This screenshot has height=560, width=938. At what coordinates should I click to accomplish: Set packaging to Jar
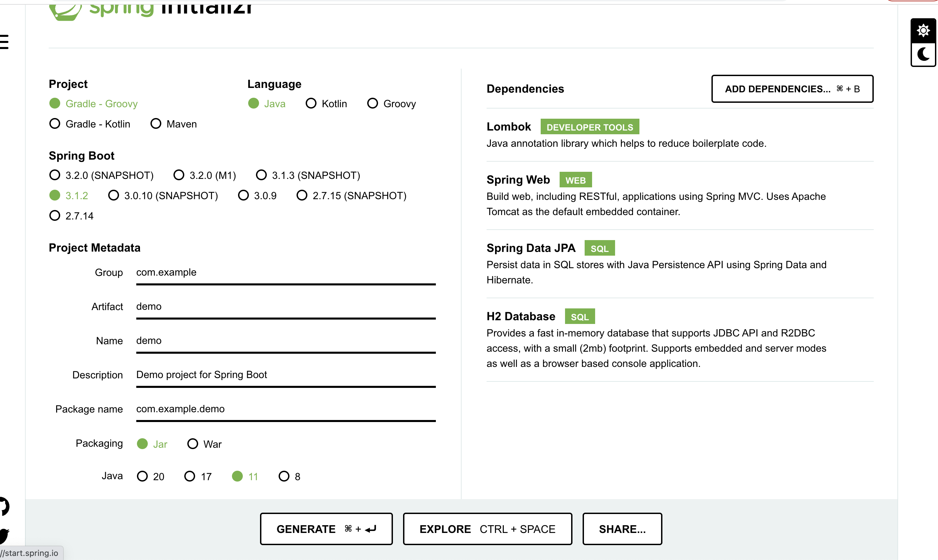pyautogui.click(x=152, y=444)
